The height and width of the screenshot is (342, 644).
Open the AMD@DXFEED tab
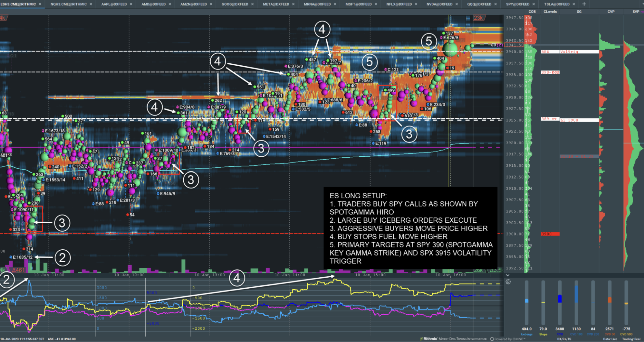pos(153,4)
